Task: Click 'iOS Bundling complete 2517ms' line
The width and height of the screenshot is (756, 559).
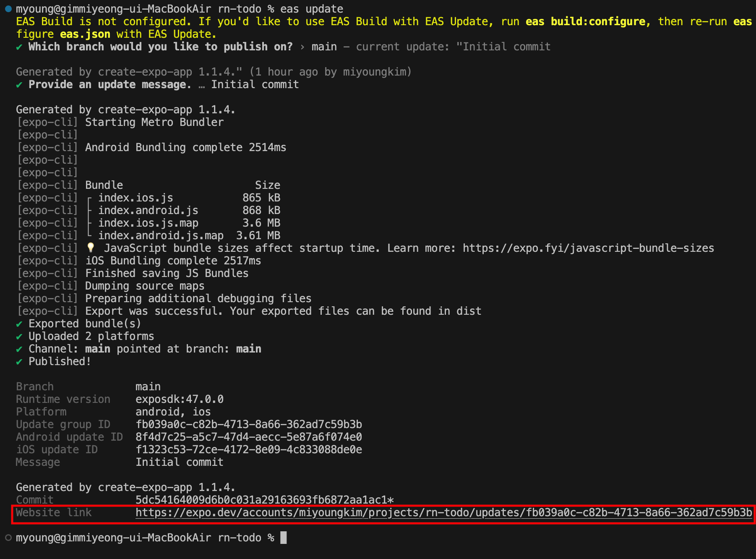Action: (173, 261)
